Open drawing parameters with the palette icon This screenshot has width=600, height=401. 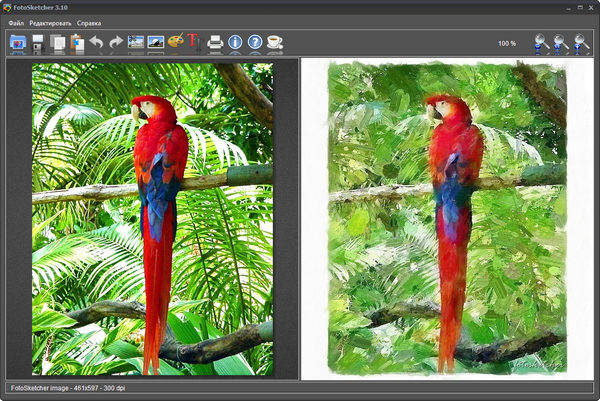pos(175,42)
